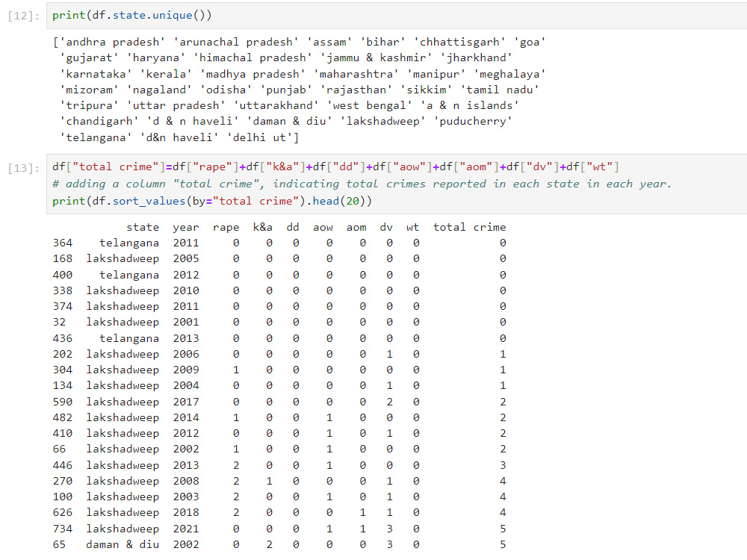Click year 2005 in row 168
Viewport: 747px width, 560px height.
[x=186, y=258]
